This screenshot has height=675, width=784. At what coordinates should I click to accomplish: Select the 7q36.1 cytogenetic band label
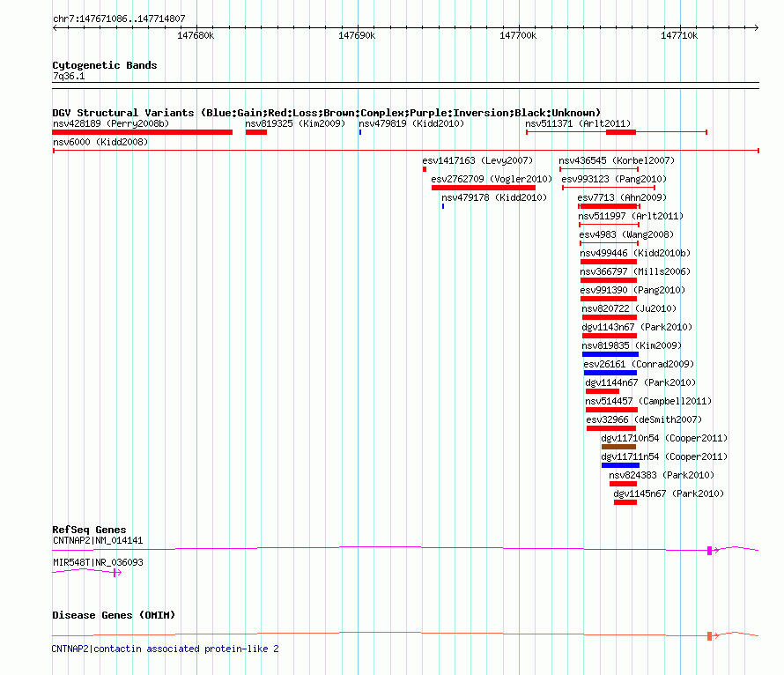tap(69, 77)
